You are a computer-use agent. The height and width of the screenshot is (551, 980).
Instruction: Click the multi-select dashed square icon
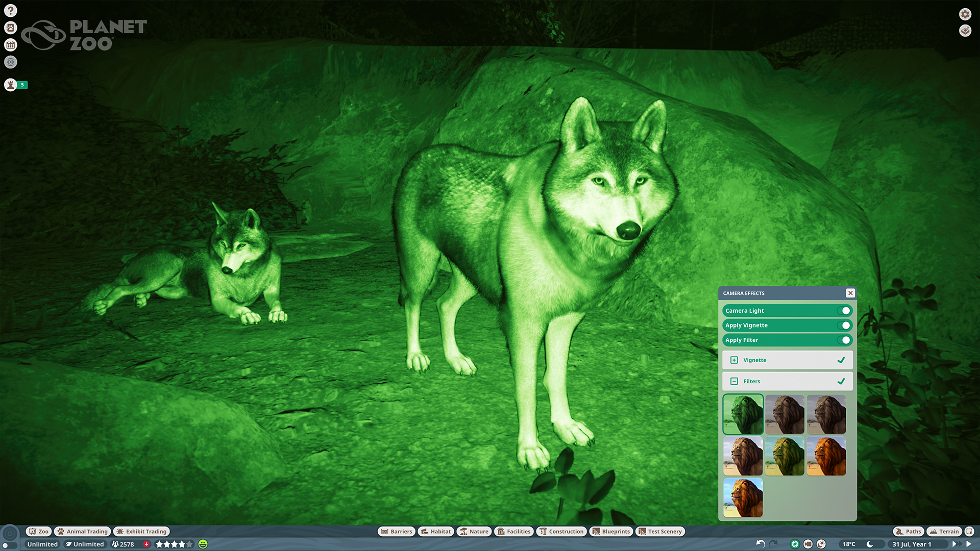coord(969,532)
